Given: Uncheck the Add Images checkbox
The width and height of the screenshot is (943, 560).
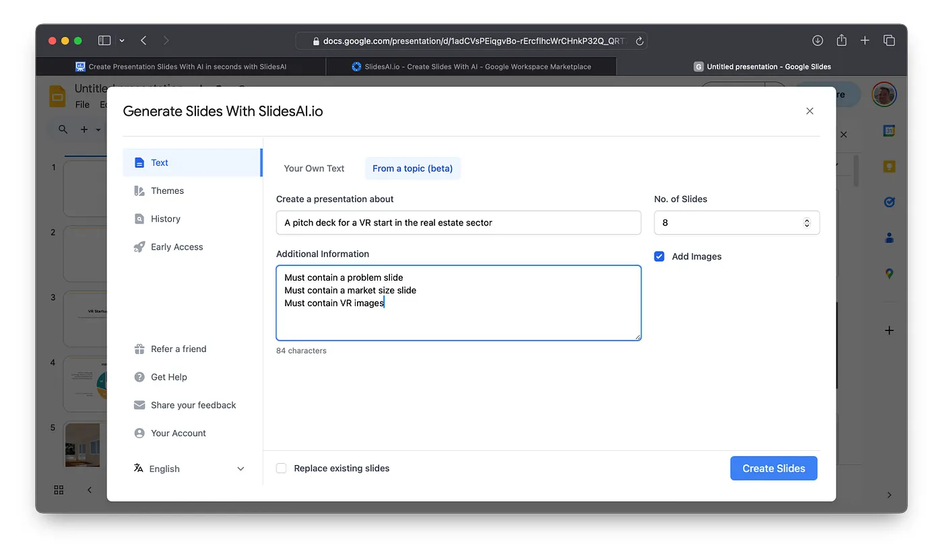Looking at the screenshot, I should click(659, 256).
